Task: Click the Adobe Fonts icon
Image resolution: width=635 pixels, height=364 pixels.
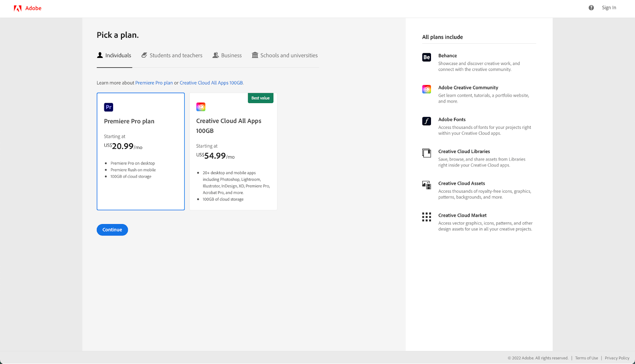Action: click(427, 121)
